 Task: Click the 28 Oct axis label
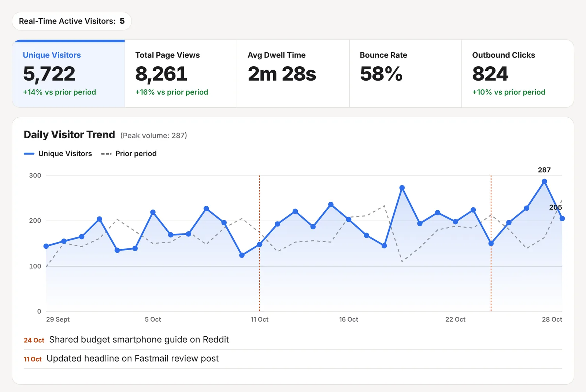pos(552,319)
